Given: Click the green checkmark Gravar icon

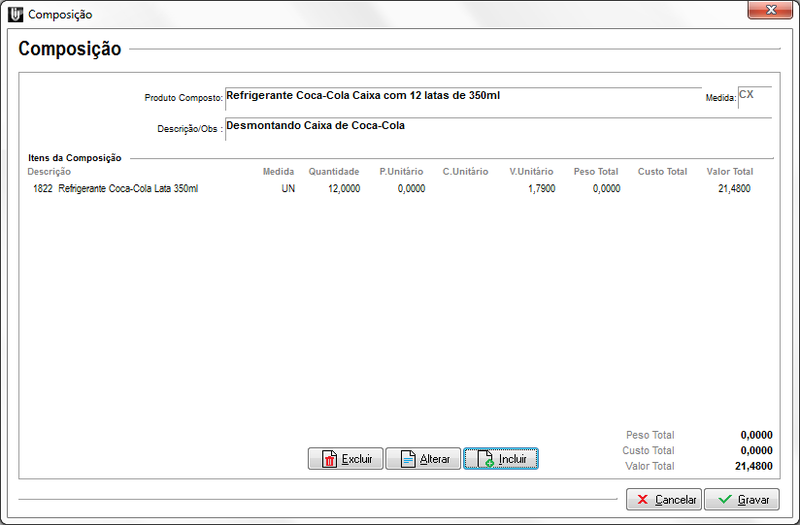Looking at the screenshot, I should tap(724, 499).
